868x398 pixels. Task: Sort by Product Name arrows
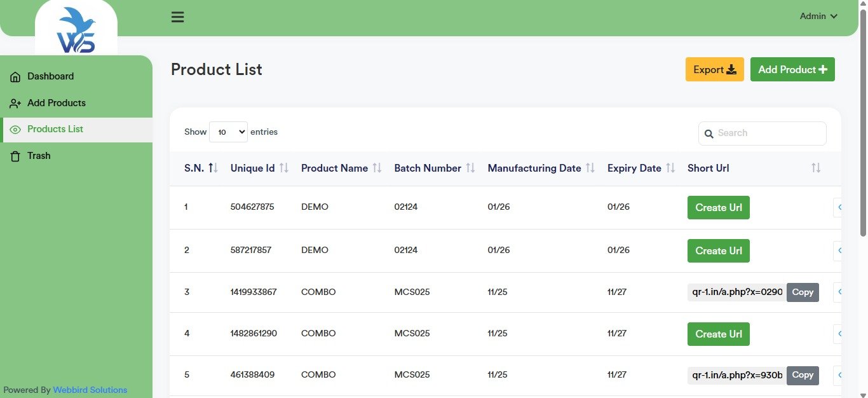(x=377, y=168)
